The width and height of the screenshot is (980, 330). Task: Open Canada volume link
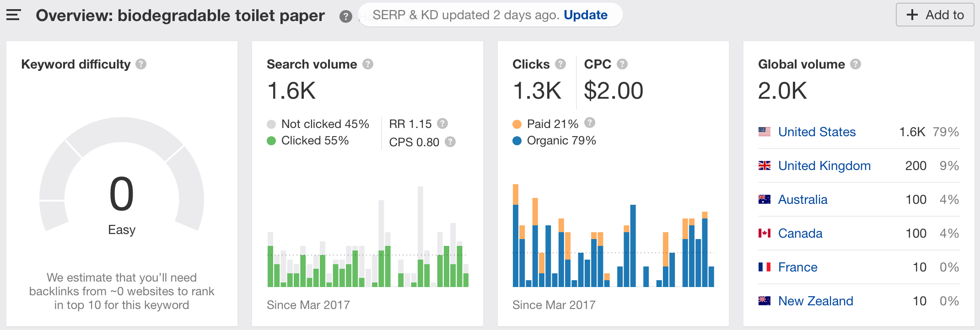(800, 234)
